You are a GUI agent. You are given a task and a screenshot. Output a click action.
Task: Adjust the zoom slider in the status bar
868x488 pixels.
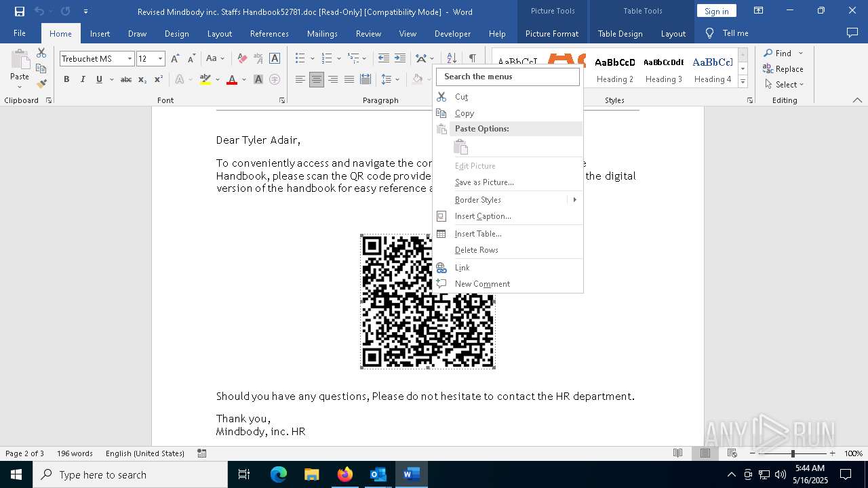793,453
